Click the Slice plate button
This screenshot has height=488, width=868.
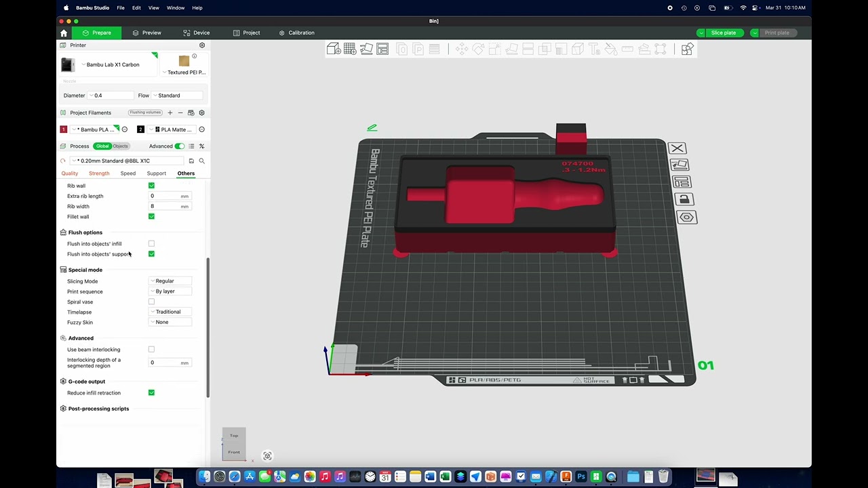724,33
